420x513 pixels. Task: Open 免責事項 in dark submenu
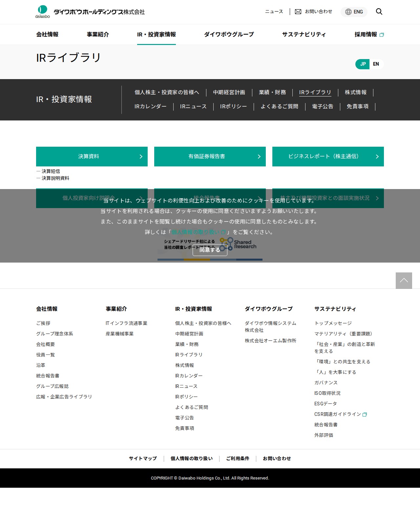pyautogui.click(x=358, y=107)
